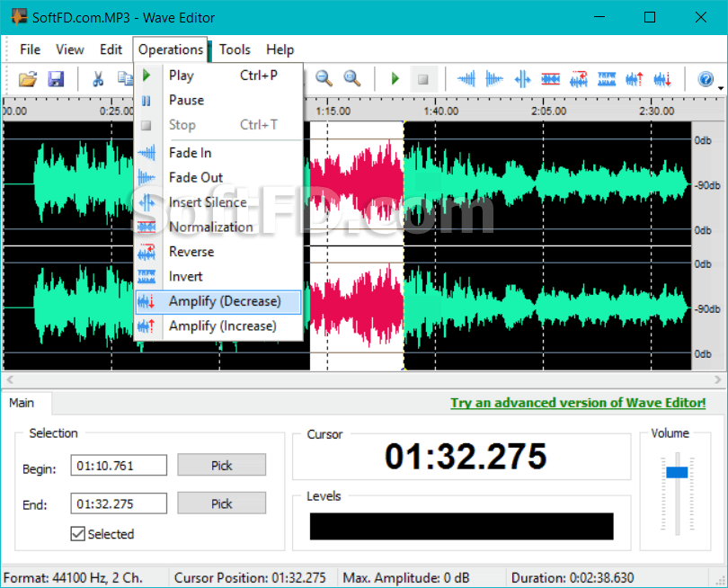Click the Fade Out toolbar icon
Image resolution: width=728 pixels, height=588 pixels.
pyautogui.click(x=494, y=79)
